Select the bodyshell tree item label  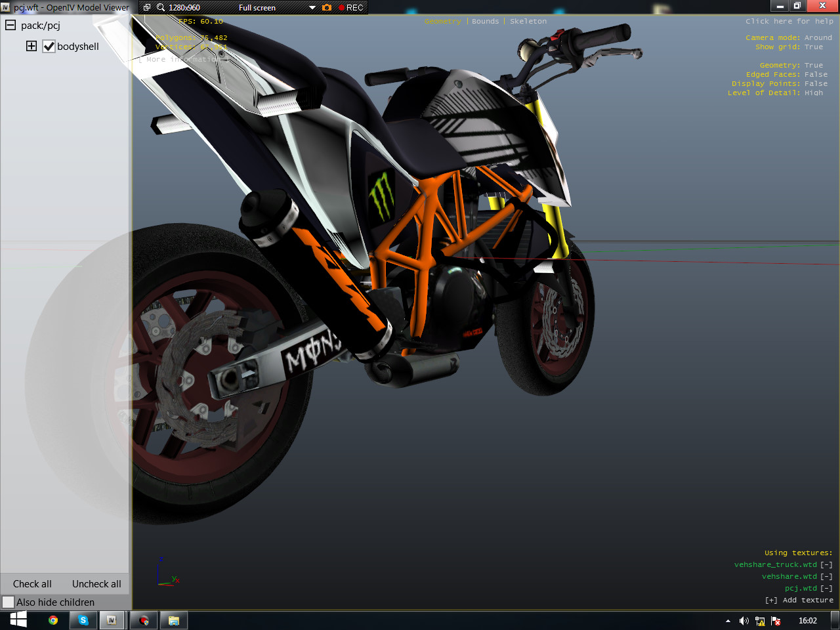point(78,46)
